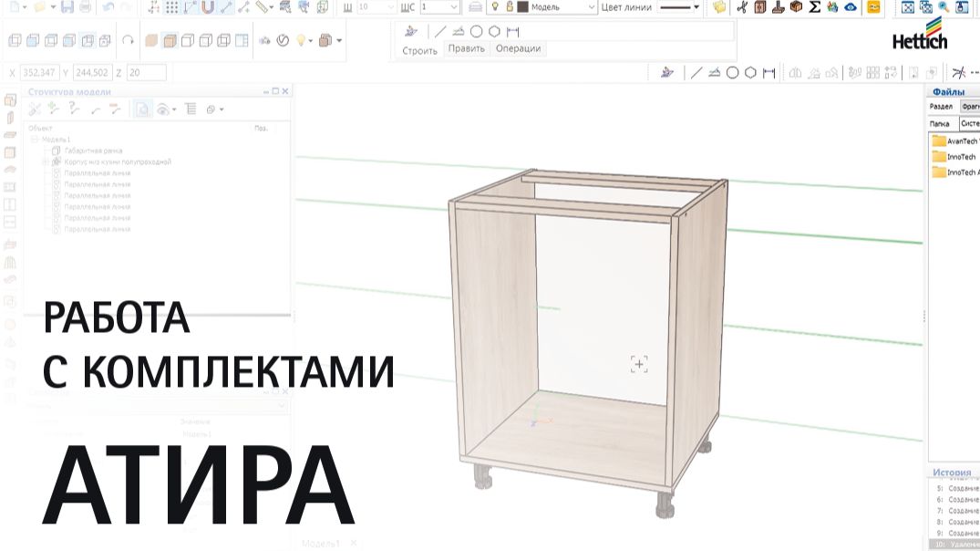Click the zoom extents icon
This screenshot has width=980, height=551.
pyautogui.click(x=907, y=7)
